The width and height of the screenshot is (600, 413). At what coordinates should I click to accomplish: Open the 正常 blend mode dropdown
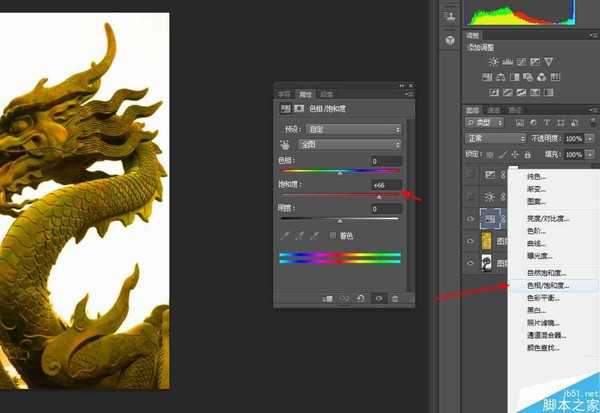pos(496,138)
